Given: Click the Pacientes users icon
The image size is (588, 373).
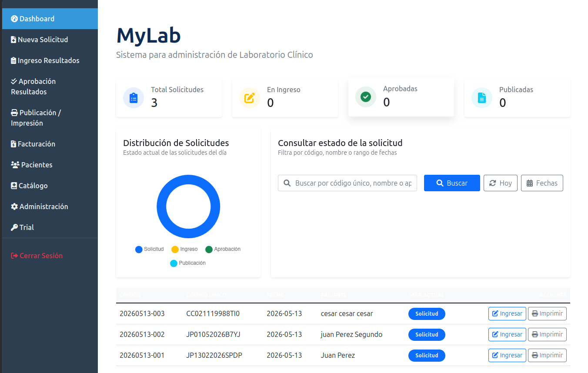Looking at the screenshot, I should point(15,165).
